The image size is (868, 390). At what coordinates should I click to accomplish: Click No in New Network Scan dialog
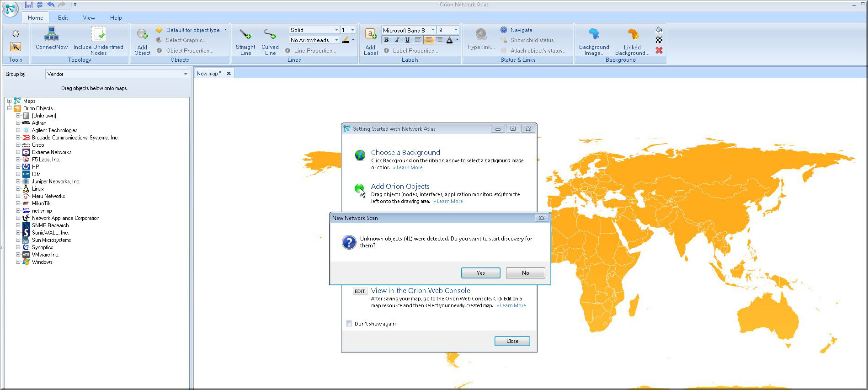(x=525, y=273)
